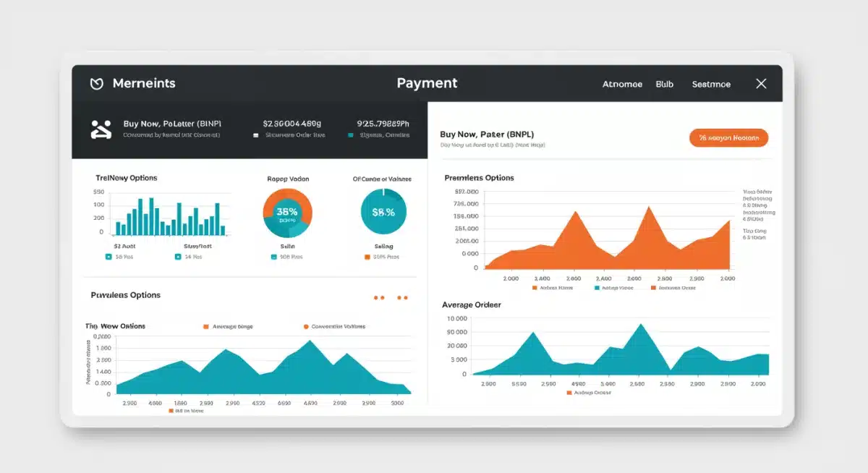Click the orange Average binge legend icon
The image size is (868, 473).
coord(205,325)
